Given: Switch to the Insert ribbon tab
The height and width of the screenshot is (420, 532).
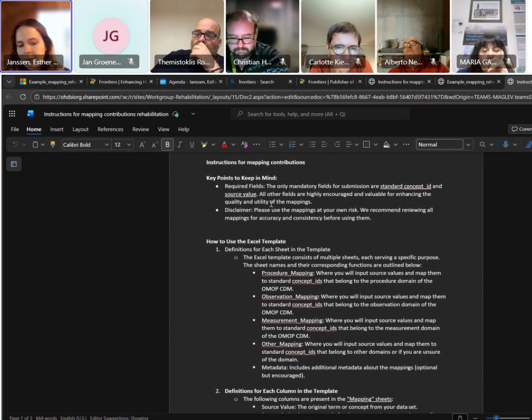Looking at the screenshot, I should 56,129.
